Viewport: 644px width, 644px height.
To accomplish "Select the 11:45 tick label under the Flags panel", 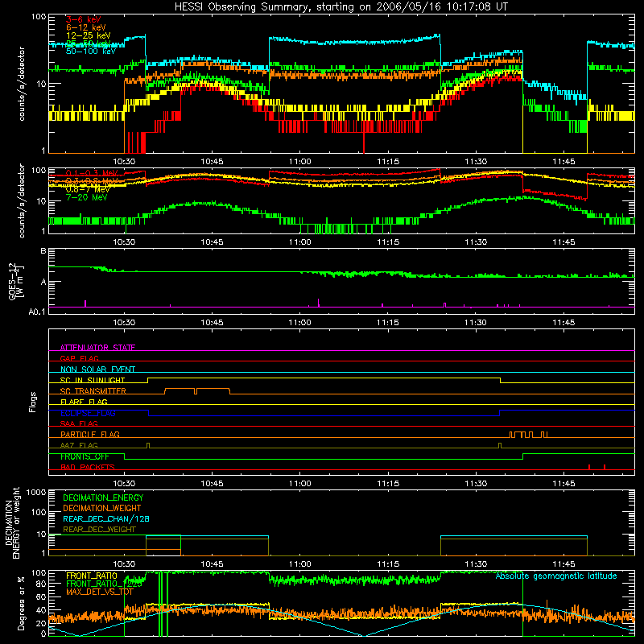I will tap(563, 484).
